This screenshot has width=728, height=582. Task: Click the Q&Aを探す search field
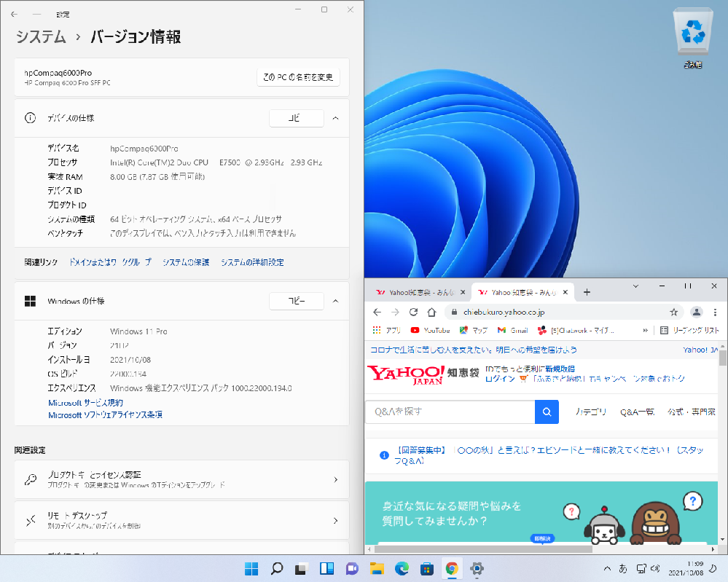tap(450, 412)
